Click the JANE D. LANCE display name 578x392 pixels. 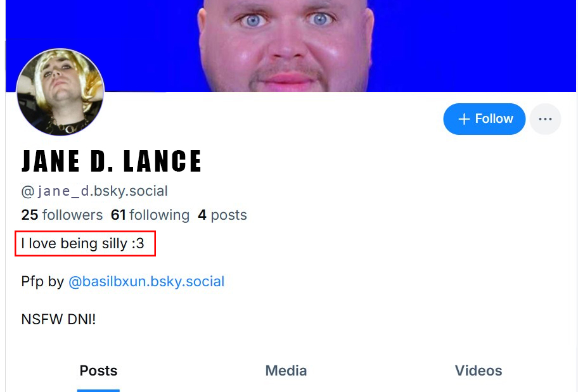[112, 161]
